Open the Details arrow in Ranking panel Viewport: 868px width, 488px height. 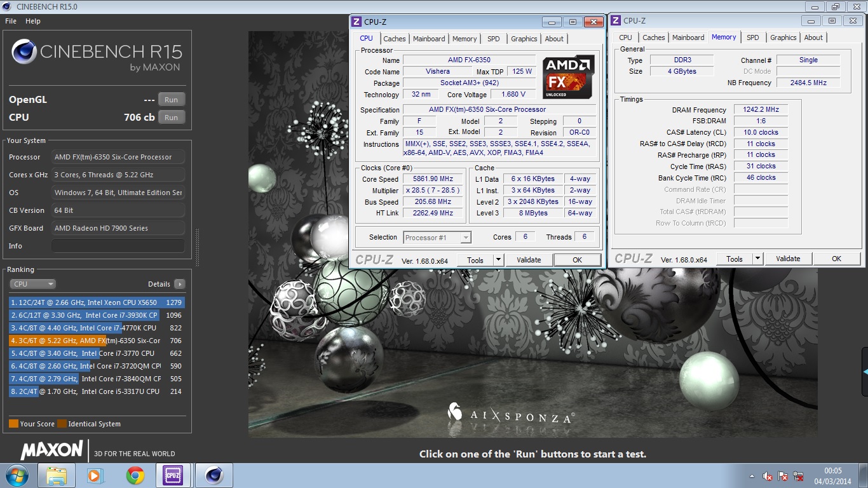click(180, 284)
